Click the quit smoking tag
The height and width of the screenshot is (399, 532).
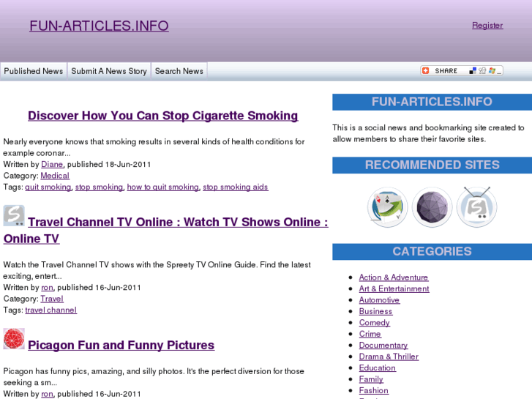pos(48,187)
